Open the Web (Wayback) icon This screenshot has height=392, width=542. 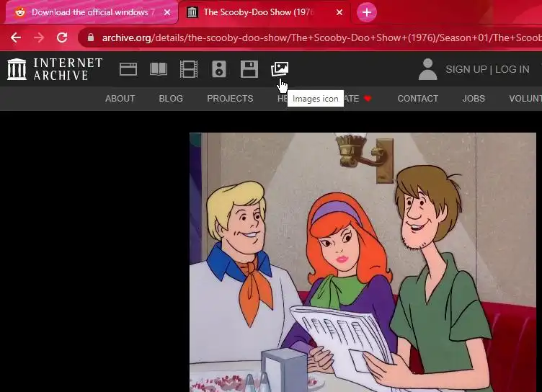point(128,69)
